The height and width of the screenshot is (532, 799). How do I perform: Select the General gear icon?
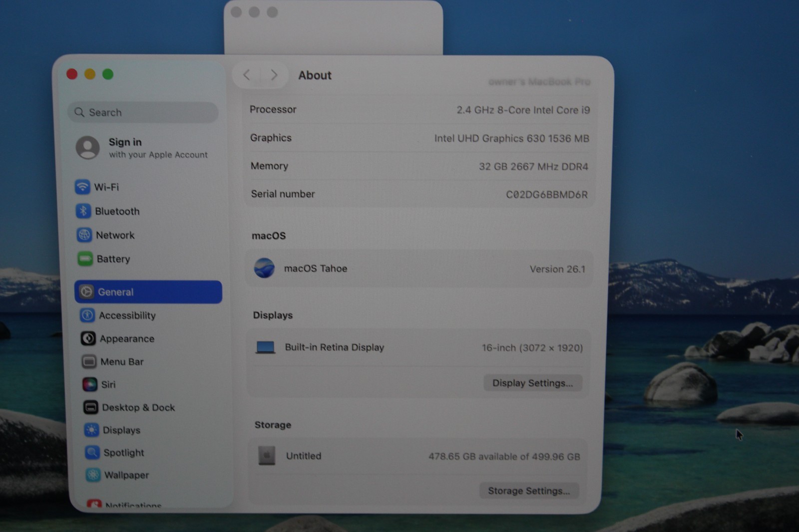[87, 292]
